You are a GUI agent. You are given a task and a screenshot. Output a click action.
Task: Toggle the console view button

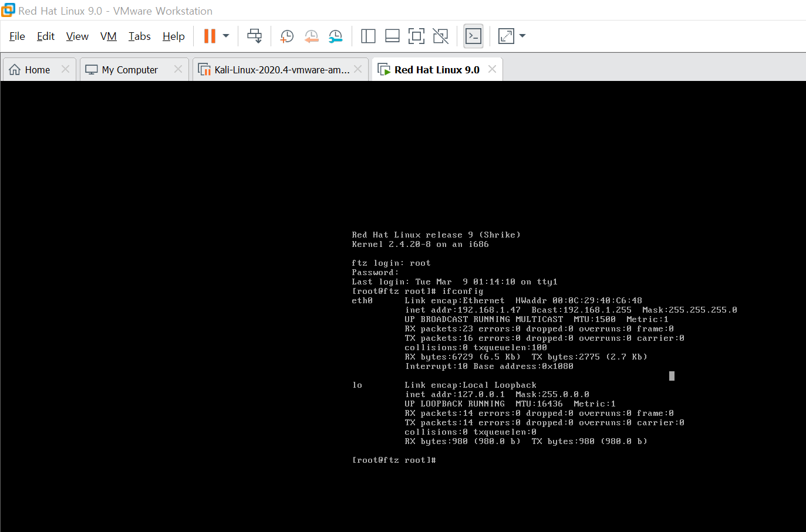point(473,36)
